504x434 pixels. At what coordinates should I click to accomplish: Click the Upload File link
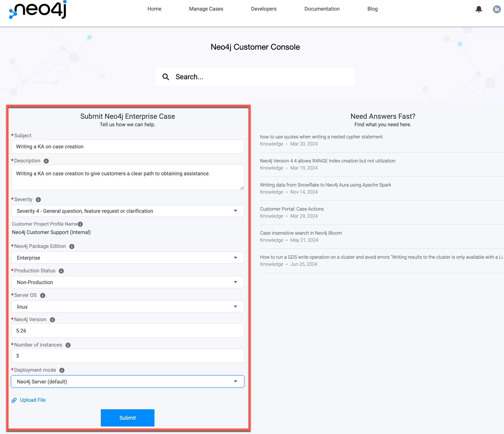33,400
